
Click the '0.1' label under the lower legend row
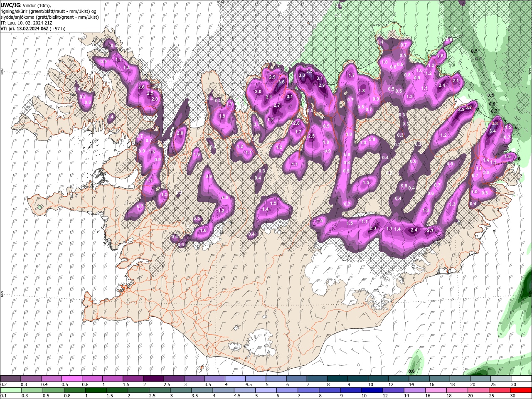point(3,396)
